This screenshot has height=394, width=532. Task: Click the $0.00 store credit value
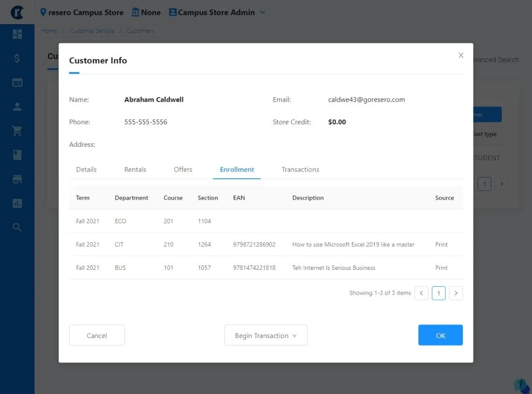click(x=337, y=122)
